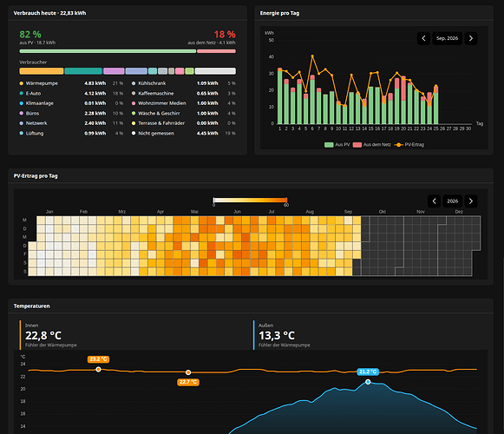
Task: Toggle the Aus PV legend entry
Action: pos(337,145)
